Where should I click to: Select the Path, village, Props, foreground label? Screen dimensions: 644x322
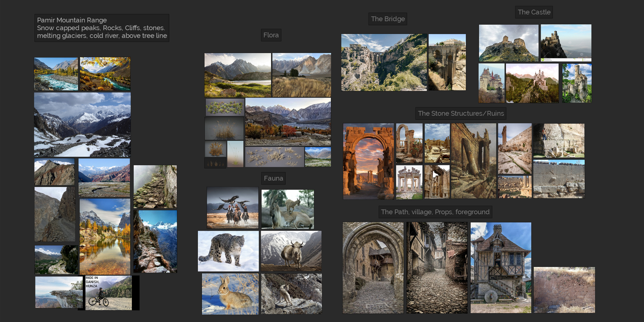click(x=435, y=212)
